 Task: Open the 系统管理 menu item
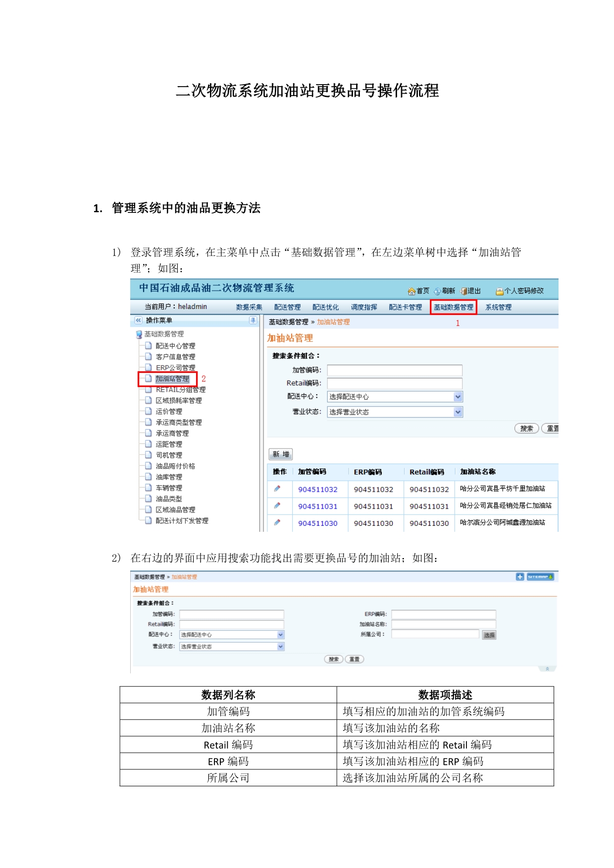(498, 307)
